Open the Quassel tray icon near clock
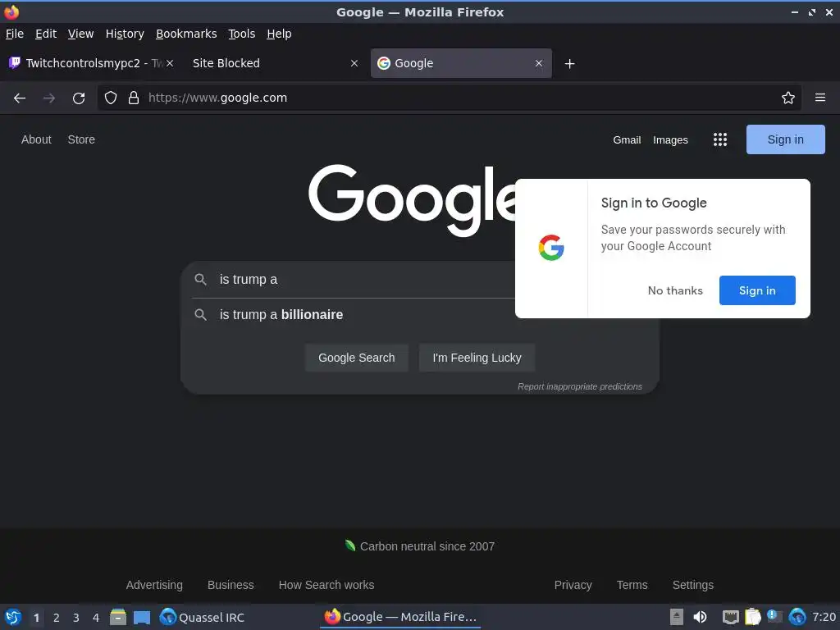This screenshot has width=840, height=630. [x=797, y=617]
